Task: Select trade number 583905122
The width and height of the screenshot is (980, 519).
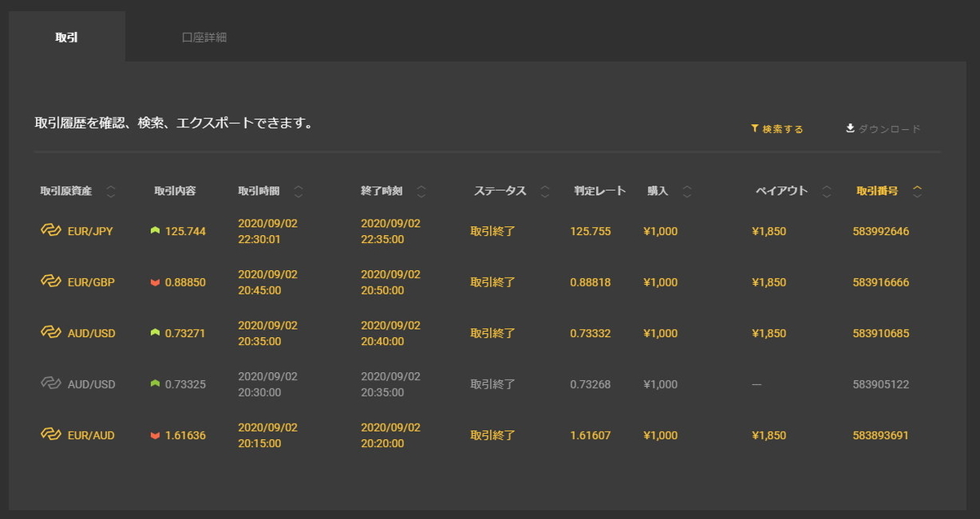Action: 880,384
